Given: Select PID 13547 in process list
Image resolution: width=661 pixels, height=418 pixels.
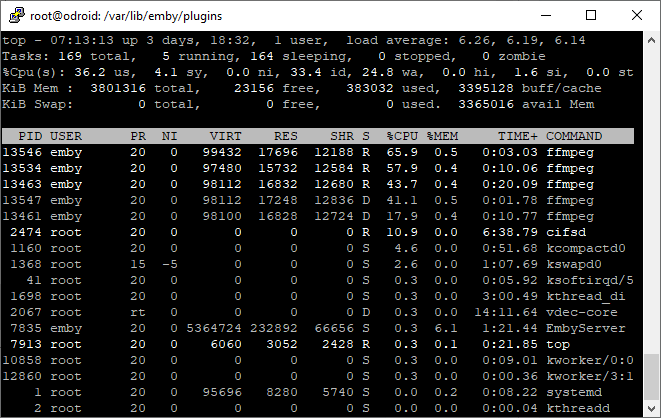Looking at the screenshot, I should coord(22,200).
